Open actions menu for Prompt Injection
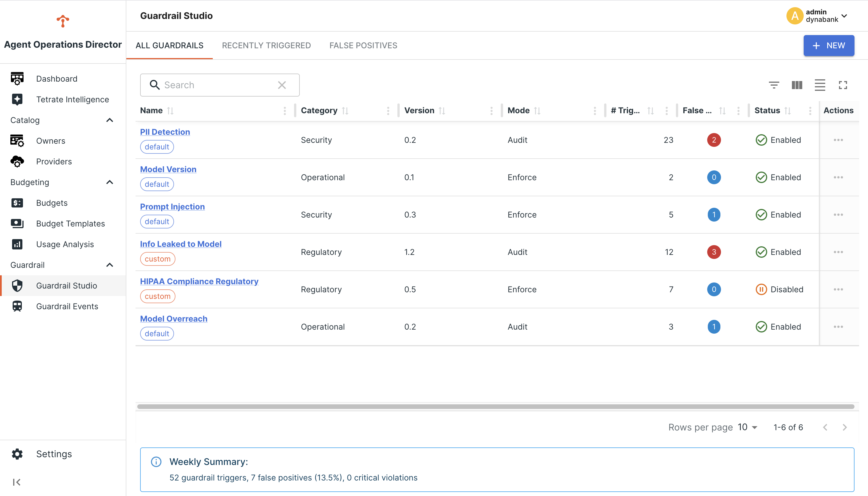868x496 pixels. tap(838, 215)
